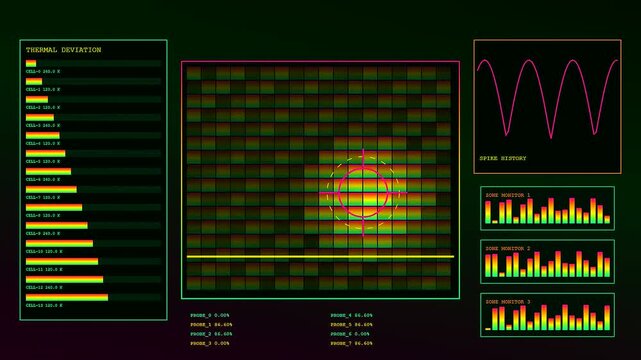641x360 pixels.
Task: Click the PROBE_3 readout
Action: 210,343
